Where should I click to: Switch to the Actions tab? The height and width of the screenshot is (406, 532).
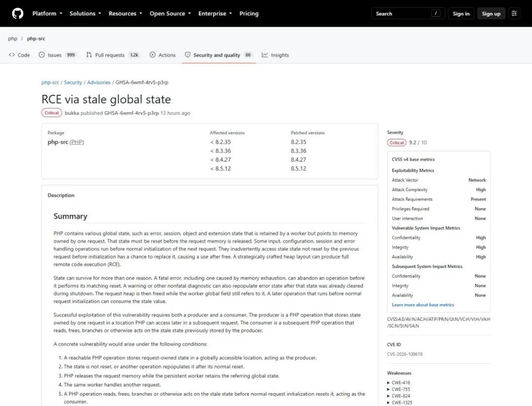click(163, 55)
